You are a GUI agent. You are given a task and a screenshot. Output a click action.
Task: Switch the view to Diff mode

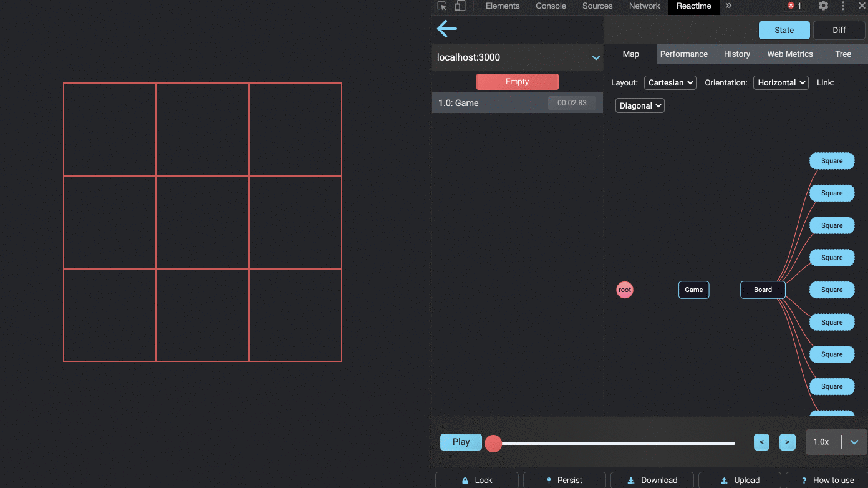pos(839,30)
